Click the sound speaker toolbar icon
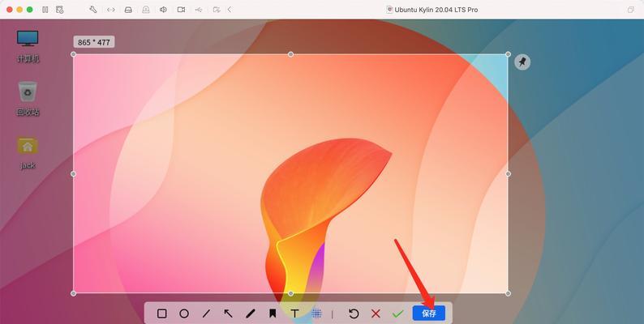Viewport: 644px width, 324px height. pyautogui.click(x=164, y=10)
